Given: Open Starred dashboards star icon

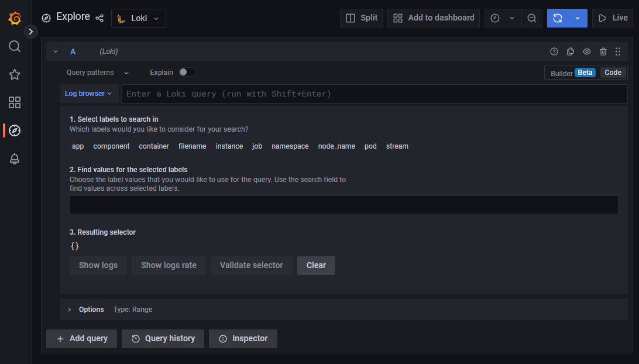Looking at the screenshot, I should [x=15, y=74].
